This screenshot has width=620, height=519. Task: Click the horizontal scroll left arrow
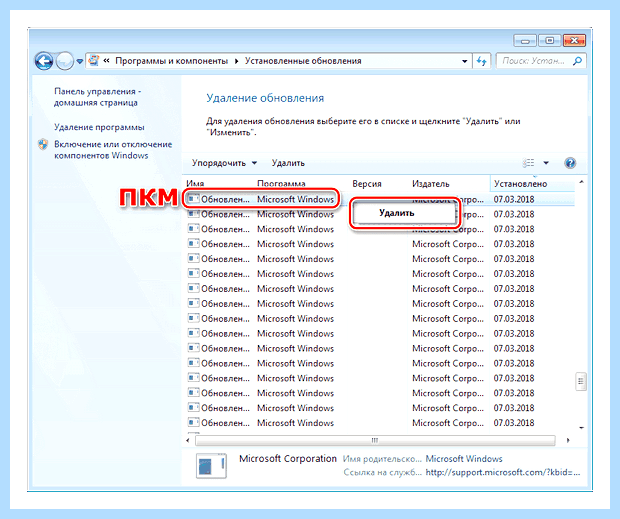click(188, 440)
